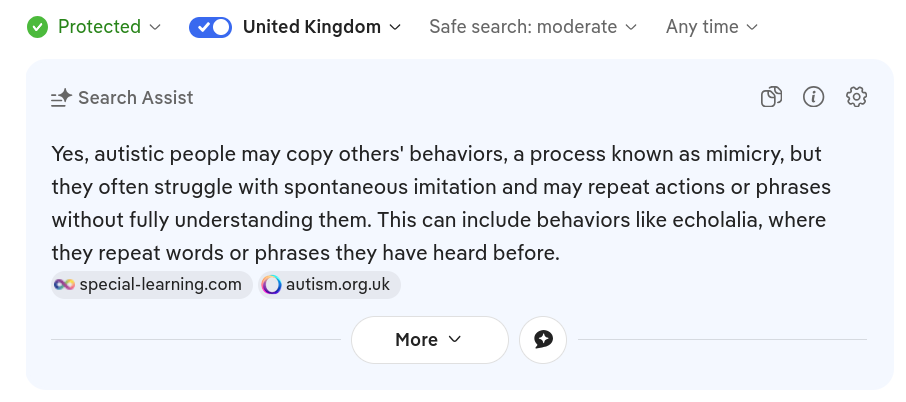906x402 pixels.
Task: Open the Any time date filter
Action: tap(711, 27)
